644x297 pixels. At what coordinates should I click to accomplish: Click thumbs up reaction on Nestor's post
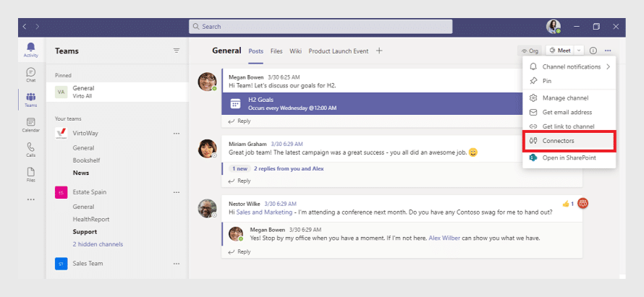pyautogui.click(x=567, y=204)
